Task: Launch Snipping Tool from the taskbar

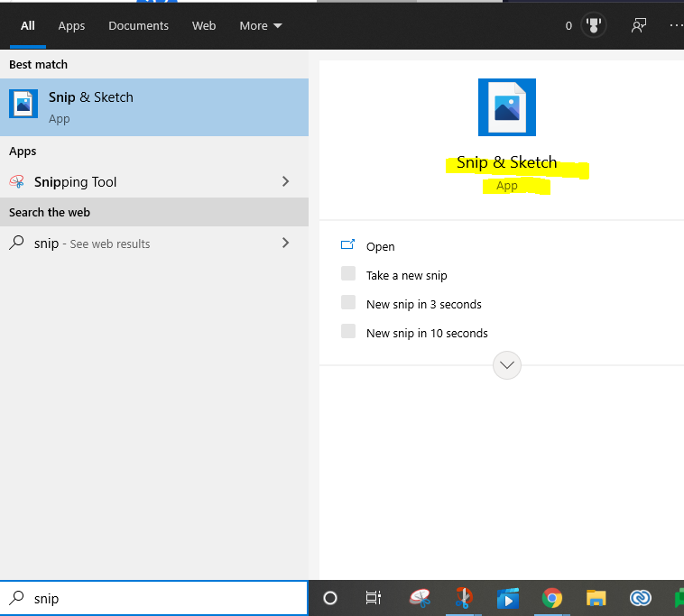Action: 420,598
